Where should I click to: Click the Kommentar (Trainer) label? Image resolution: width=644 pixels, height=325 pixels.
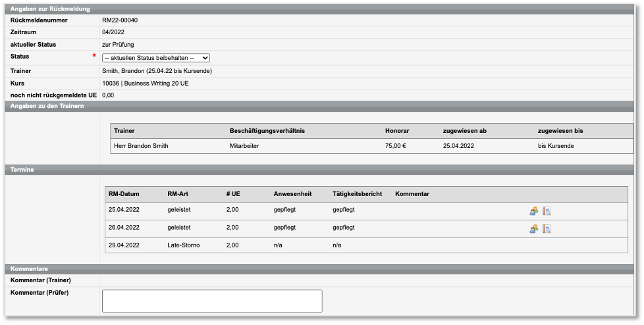[x=40, y=280]
